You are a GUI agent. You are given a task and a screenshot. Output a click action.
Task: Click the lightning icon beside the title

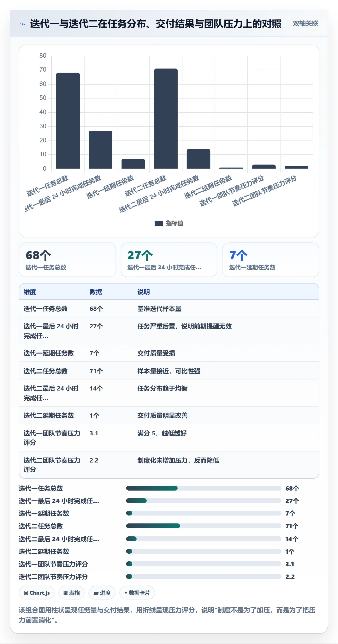[23, 24]
